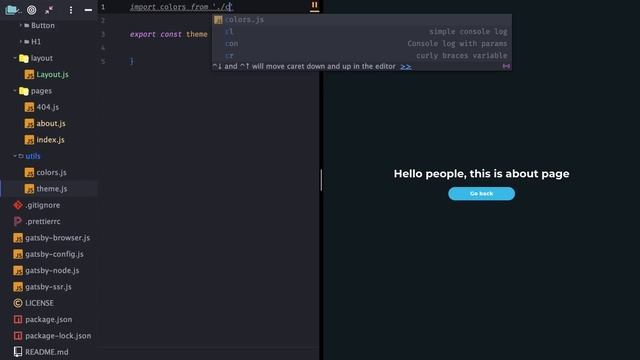Open 404.js in pages

(x=47, y=107)
